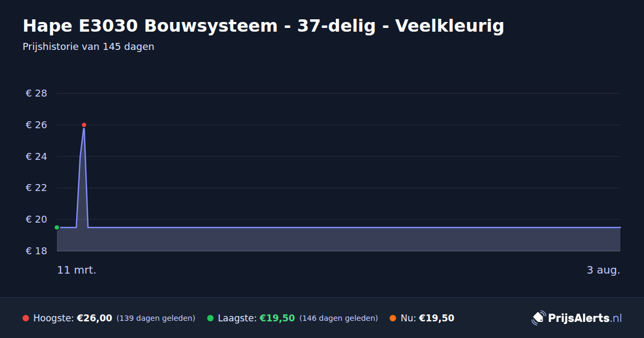Click the Prijshistorie van 145 dagen subtitle
This screenshot has width=644, height=338.
[x=89, y=47]
